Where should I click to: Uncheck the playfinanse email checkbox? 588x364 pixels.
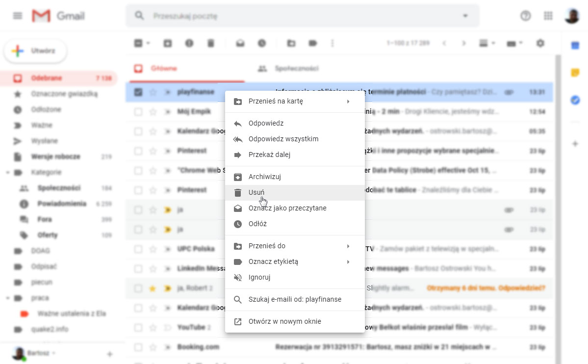138,92
